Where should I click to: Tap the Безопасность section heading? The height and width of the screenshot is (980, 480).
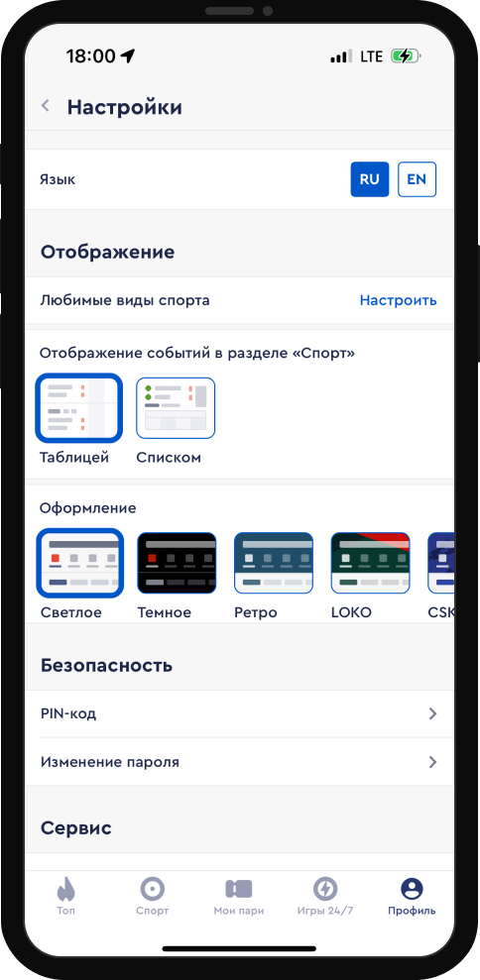[x=106, y=665]
